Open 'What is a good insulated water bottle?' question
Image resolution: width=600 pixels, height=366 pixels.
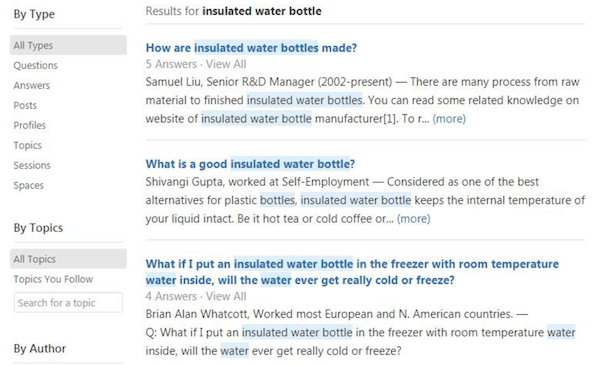(250, 164)
